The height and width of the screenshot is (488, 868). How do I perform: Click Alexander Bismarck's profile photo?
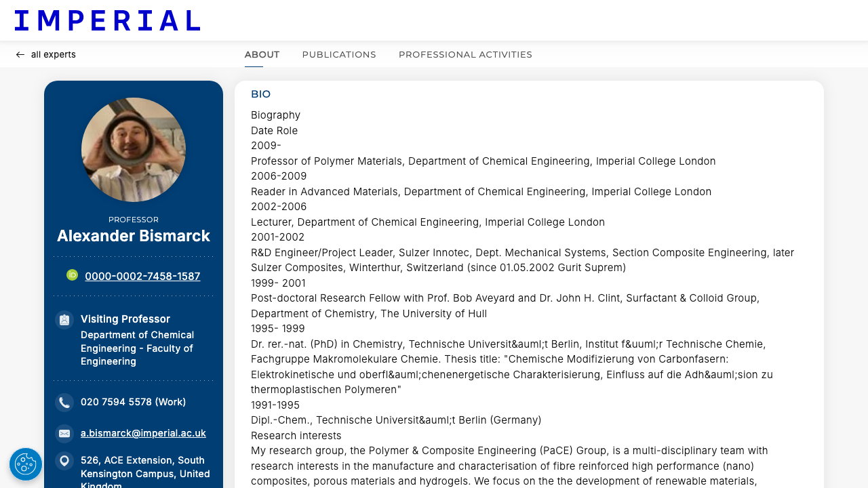(x=133, y=149)
